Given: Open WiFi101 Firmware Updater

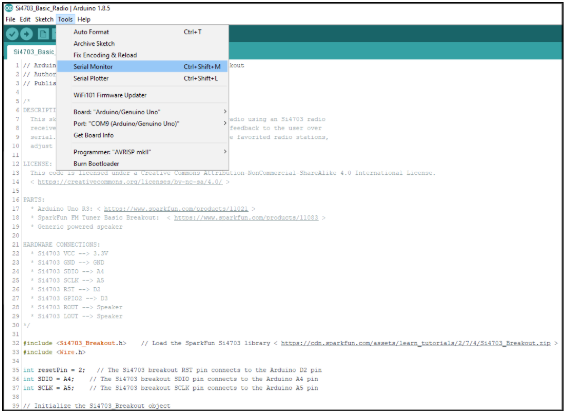Looking at the screenshot, I should 143,95.
